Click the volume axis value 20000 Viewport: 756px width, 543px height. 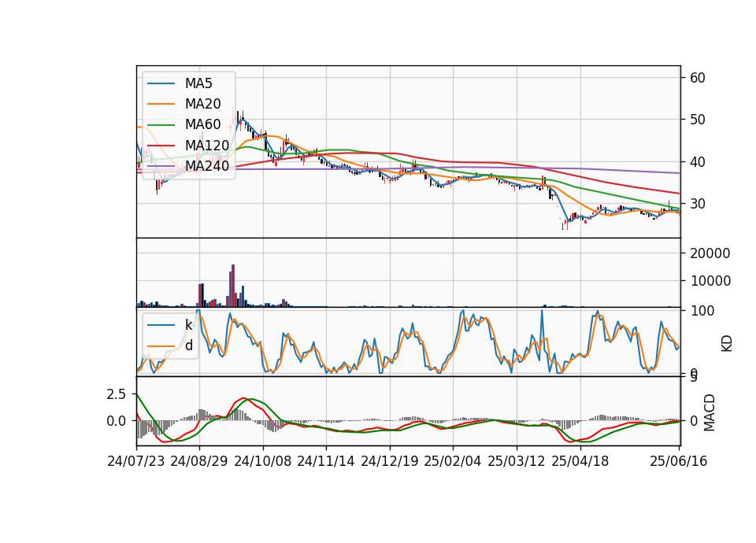point(710,253)
